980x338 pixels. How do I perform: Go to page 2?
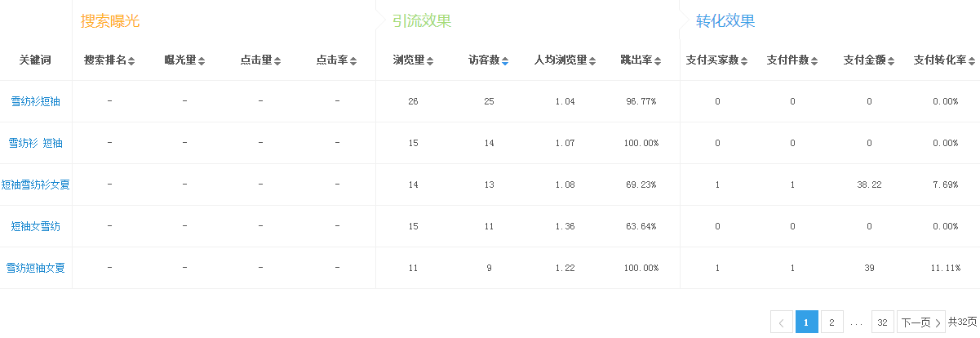pos(831,322)
